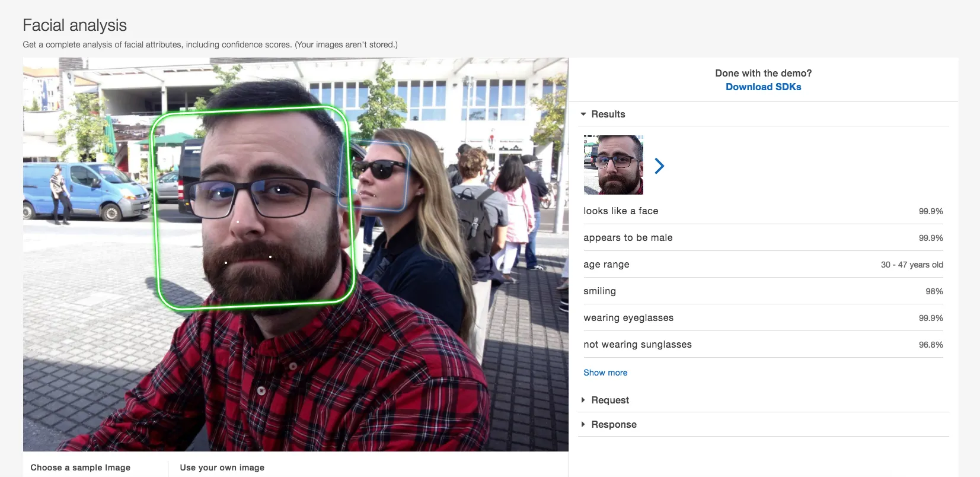980x477 pixels.
Task: Click the Results disclosure triangle
Action: (583, 114)
